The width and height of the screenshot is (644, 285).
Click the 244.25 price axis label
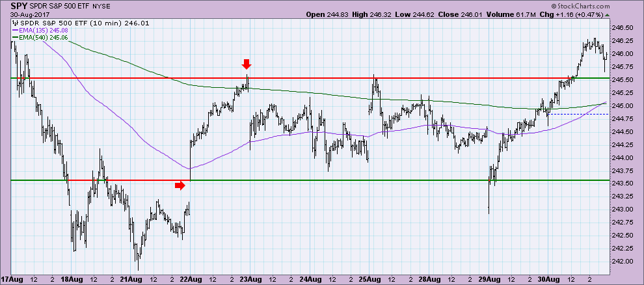coord(621,144)
